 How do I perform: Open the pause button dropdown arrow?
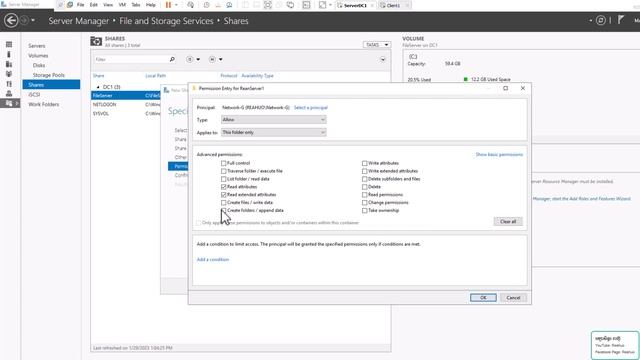[176, 5]
